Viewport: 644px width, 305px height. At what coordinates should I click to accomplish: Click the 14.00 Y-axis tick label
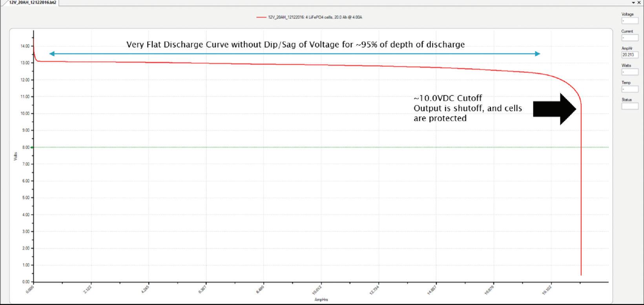[x=25, y=46]
